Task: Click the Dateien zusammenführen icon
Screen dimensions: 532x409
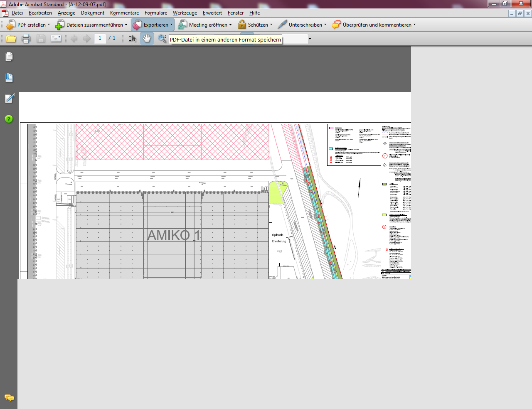Action: click(x=60, y=25)
